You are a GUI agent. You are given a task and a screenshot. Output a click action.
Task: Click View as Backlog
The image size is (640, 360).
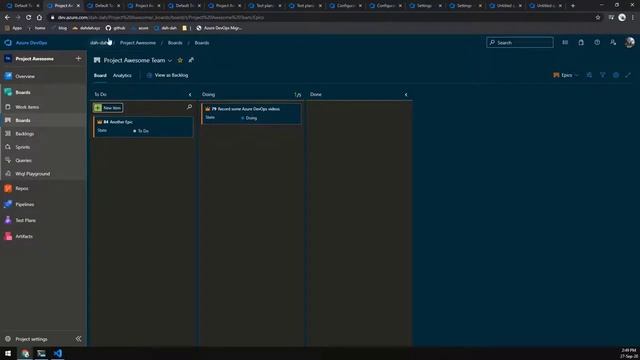pyautogui.click(x=167, y=76)
